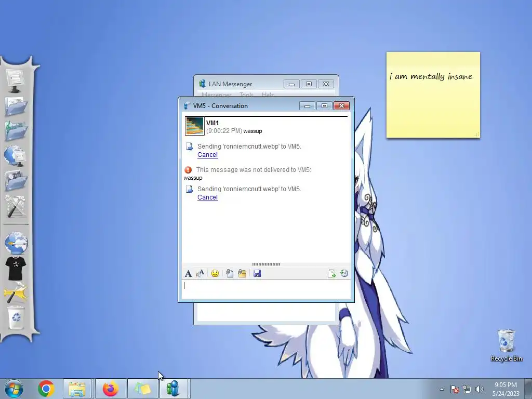Open the Windows Start menu
The width and height of the screenshot is (532, 399).
click(x=14, y=389)
